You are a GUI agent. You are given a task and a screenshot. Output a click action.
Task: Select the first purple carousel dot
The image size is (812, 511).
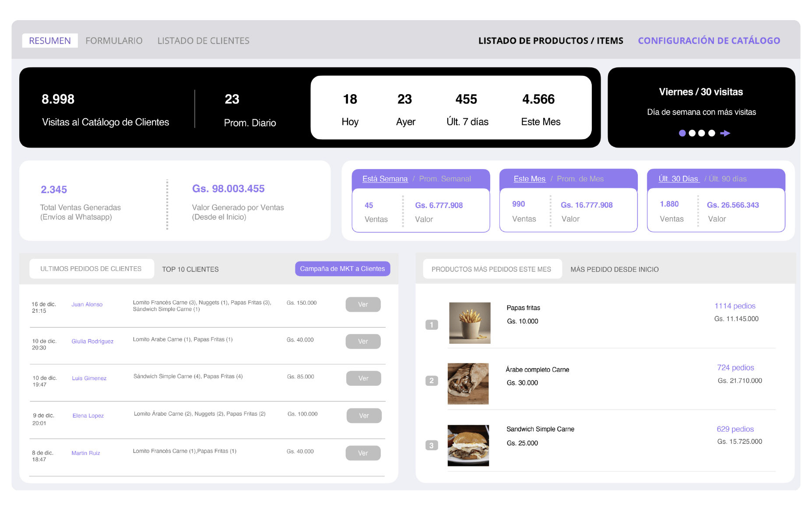tap(682, 133)
